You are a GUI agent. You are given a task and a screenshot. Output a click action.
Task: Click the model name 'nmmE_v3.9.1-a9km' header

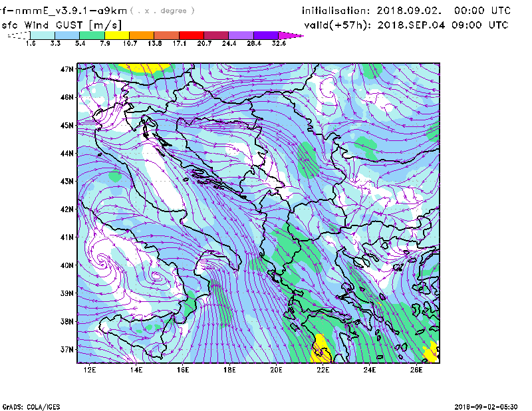tap(71, 11)
